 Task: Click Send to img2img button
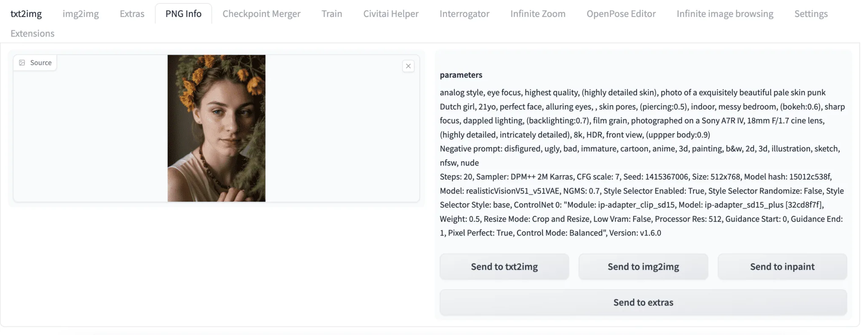click(x=643, y=266)
